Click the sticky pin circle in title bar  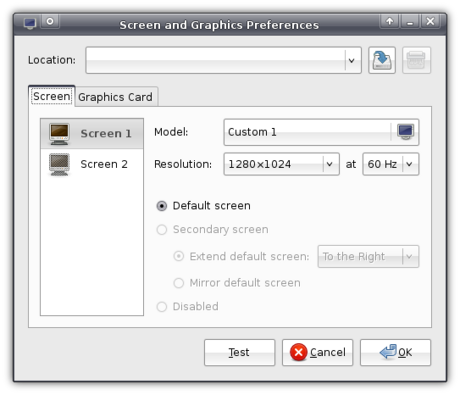click(x=50, y=22)
